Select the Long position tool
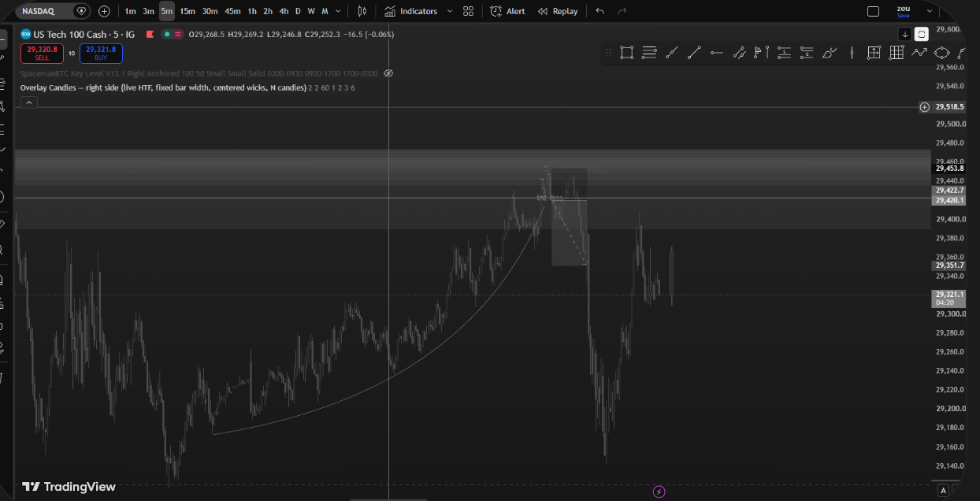980x501 pixels. [784, 53]
